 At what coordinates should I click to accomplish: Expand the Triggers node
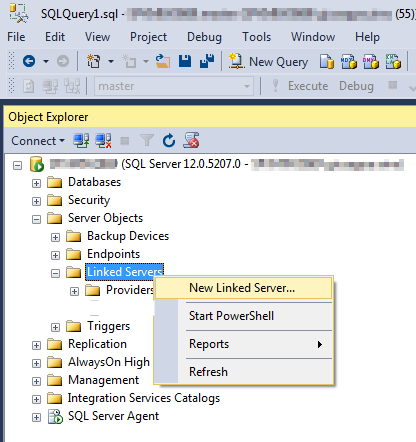pyautogui.click(x=55, y=327)
